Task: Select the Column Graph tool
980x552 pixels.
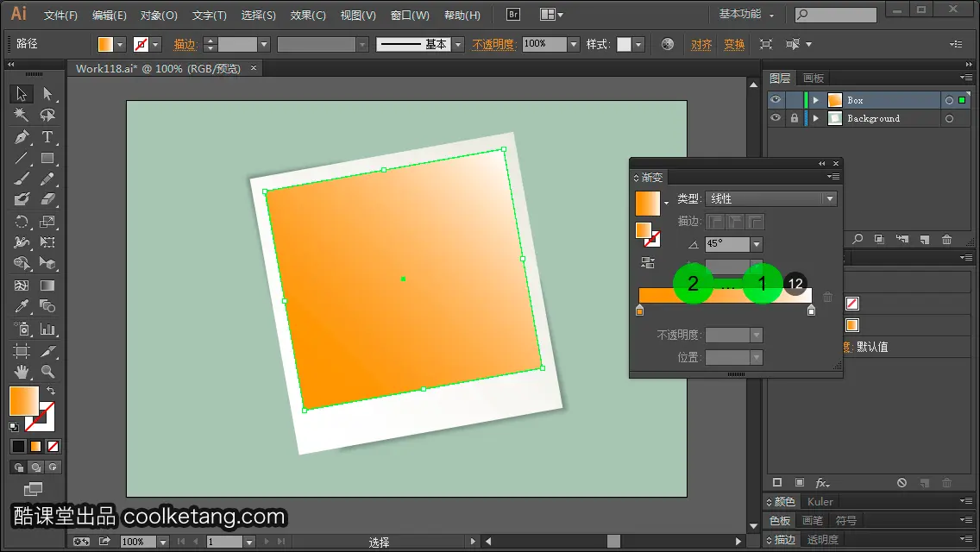Action: (x=47, y=329)
